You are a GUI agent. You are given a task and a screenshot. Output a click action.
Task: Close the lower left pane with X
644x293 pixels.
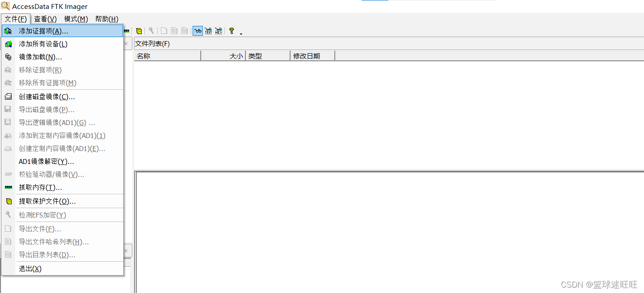[126, 251]
